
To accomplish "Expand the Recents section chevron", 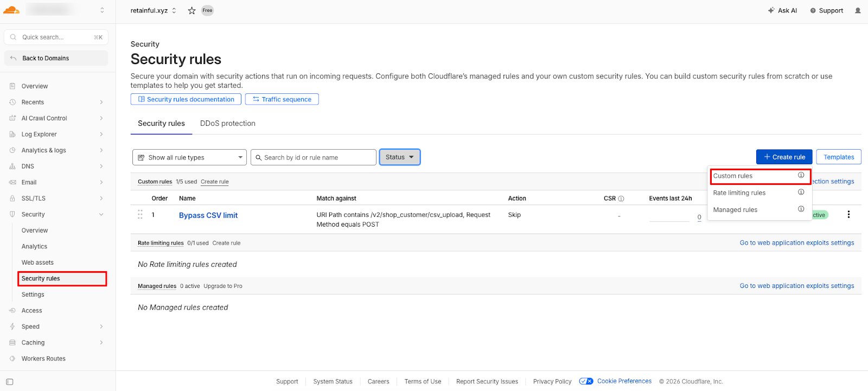I will pyautogui.click(x=101, y=102).
